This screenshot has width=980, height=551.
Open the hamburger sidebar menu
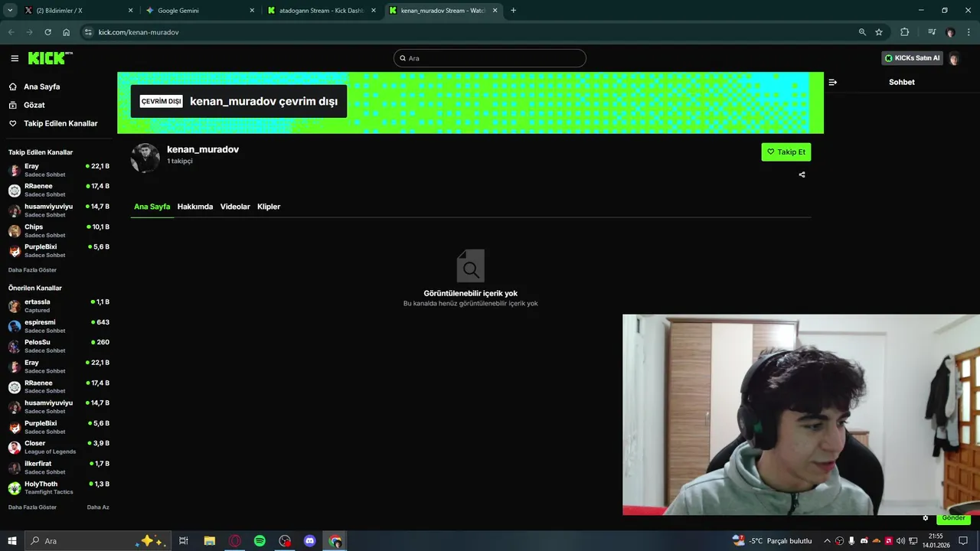[15, 58]
